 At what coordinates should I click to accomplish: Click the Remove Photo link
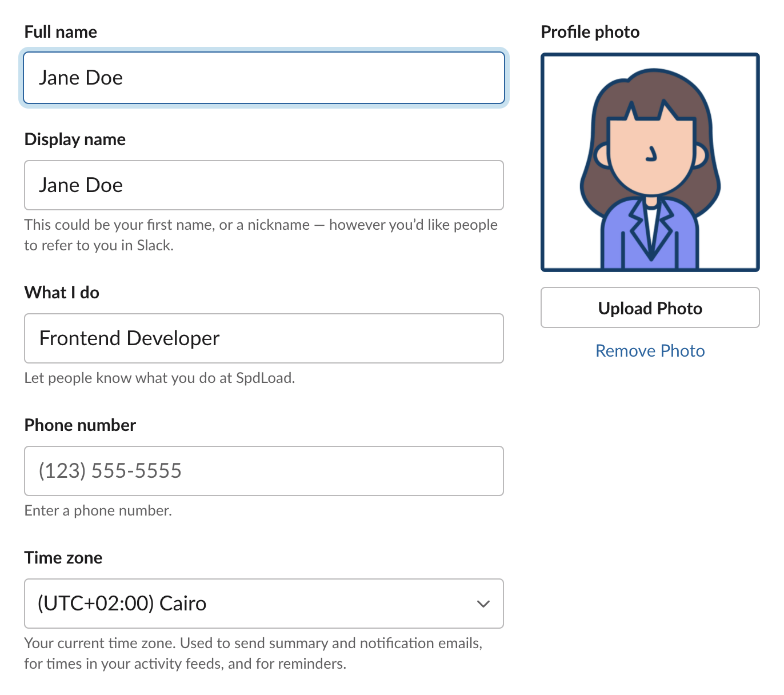point(650,351)
